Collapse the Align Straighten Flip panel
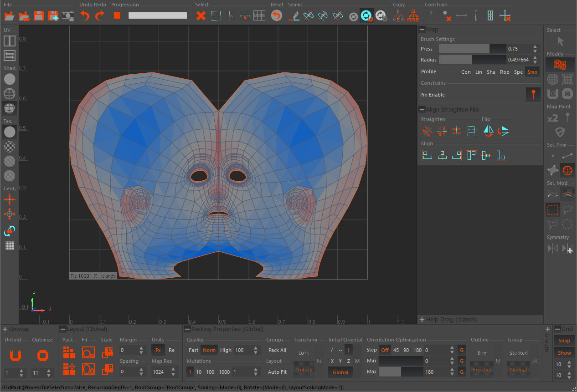The image size is (577, 392). pos(422,110)
